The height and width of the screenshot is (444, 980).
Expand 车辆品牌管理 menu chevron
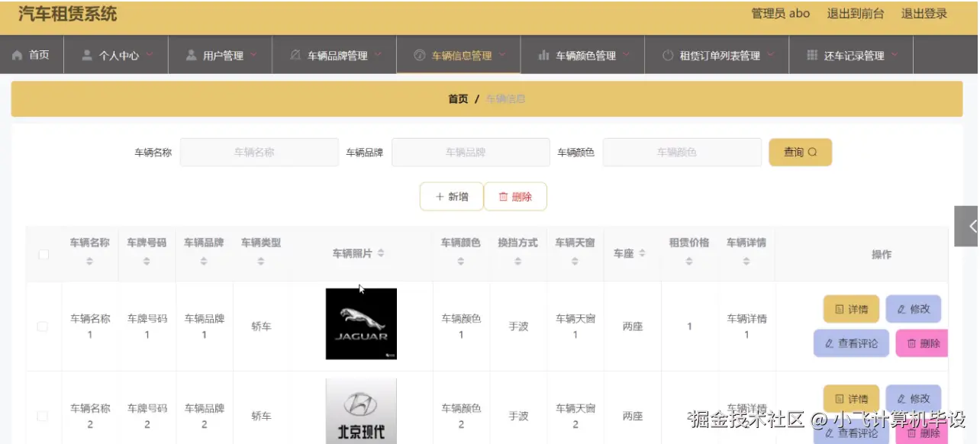(377, 54)
